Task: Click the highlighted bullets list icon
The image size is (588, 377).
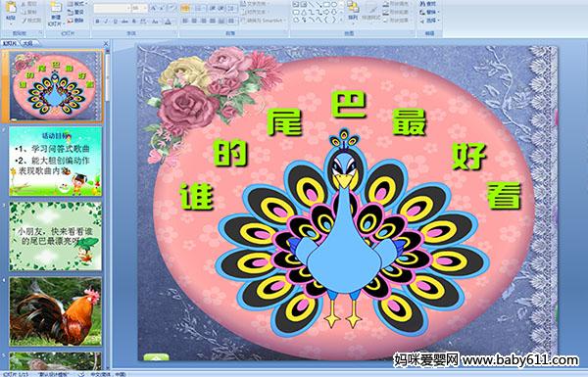Action: (185, 8)
